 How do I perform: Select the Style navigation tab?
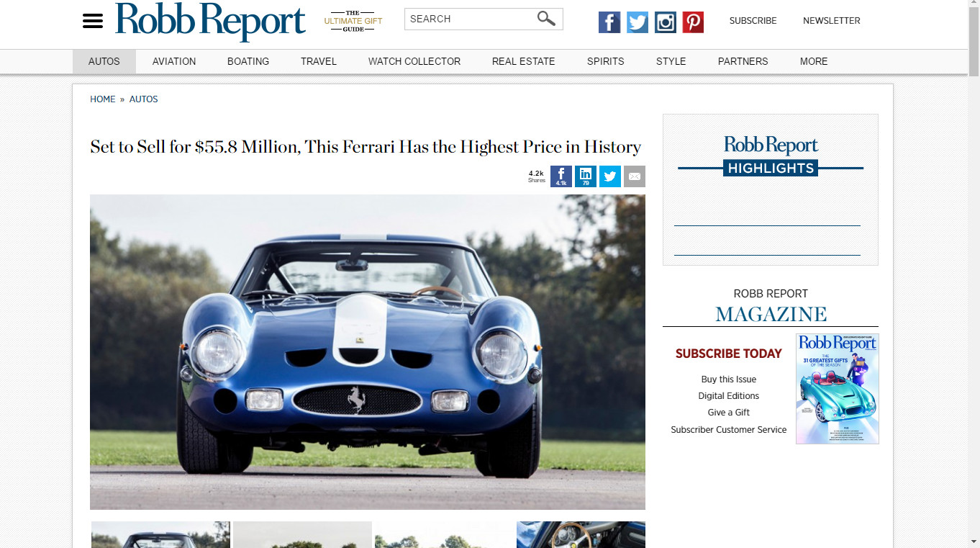[x=671, y=61]
